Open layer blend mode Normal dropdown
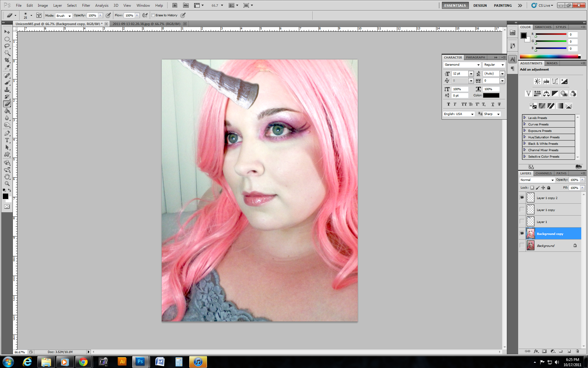Screen dimensions: 588x368 (x=537, y=180)
